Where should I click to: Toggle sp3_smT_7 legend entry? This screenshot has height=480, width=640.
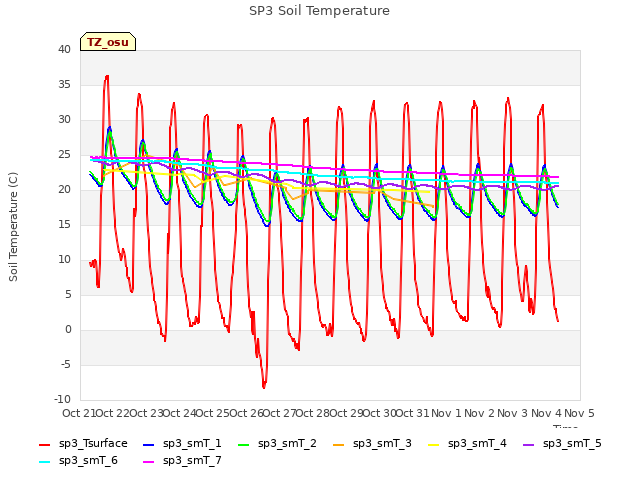click(182, 461)
